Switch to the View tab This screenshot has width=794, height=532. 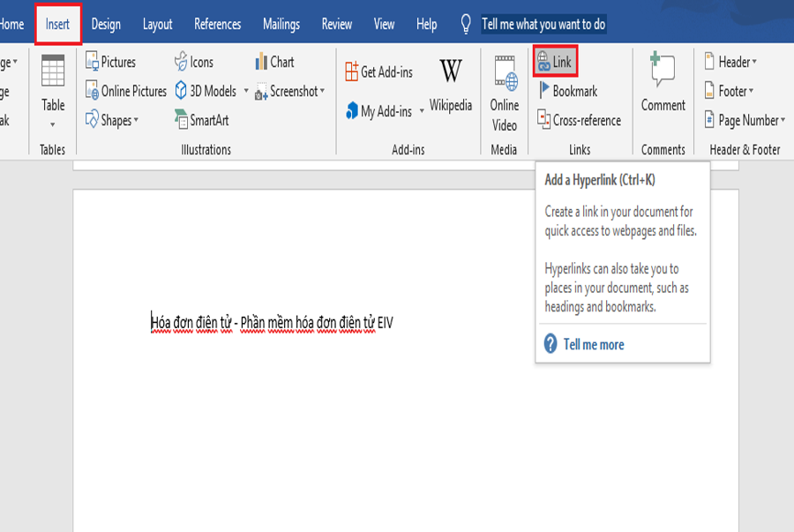tap(385, 24)
